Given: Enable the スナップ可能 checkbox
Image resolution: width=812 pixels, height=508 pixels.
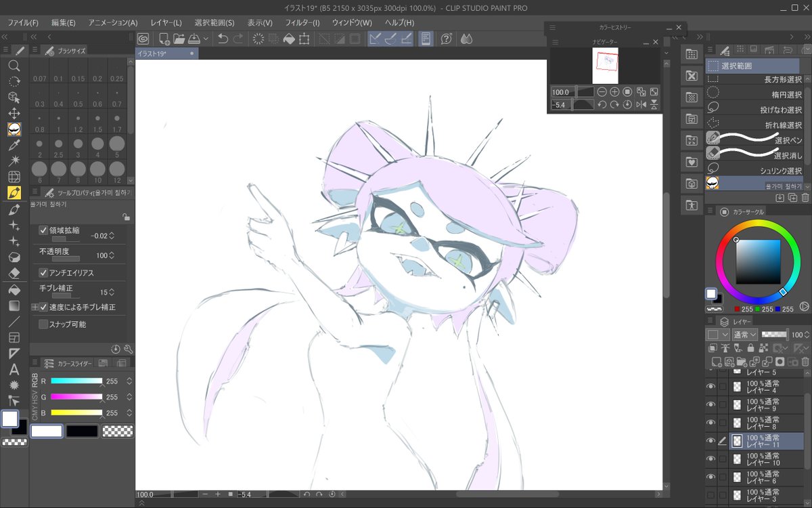Looking at the screenshot, I should [43, 324].
